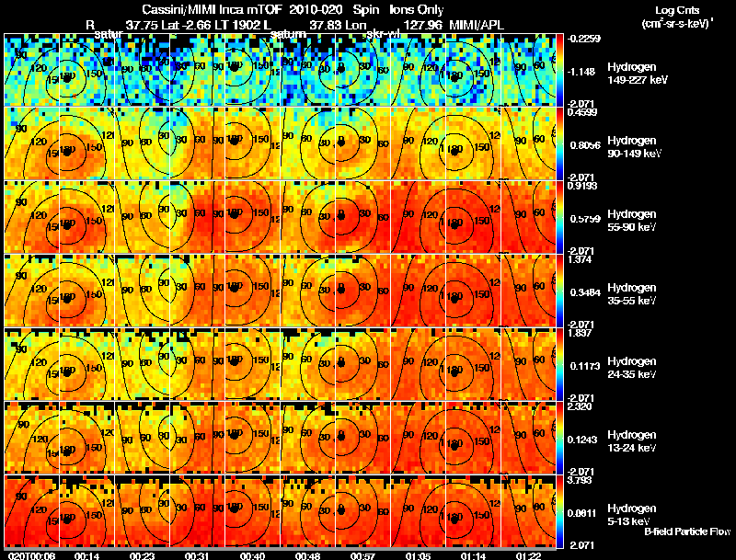The height and width of the screenshot is (560, 736).
Task: Select the '00:48' time axis label
Action: 308,555
